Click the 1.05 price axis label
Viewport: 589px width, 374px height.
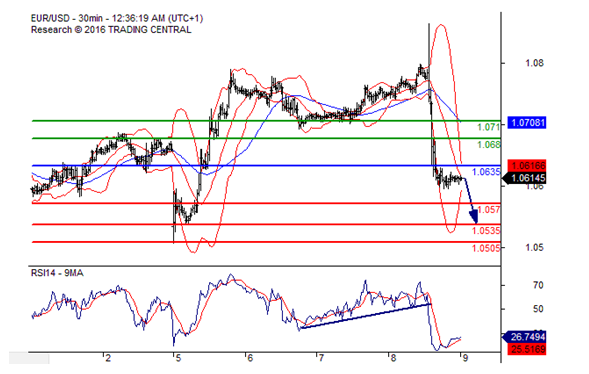pyautogui.click(x=534, y=248)
